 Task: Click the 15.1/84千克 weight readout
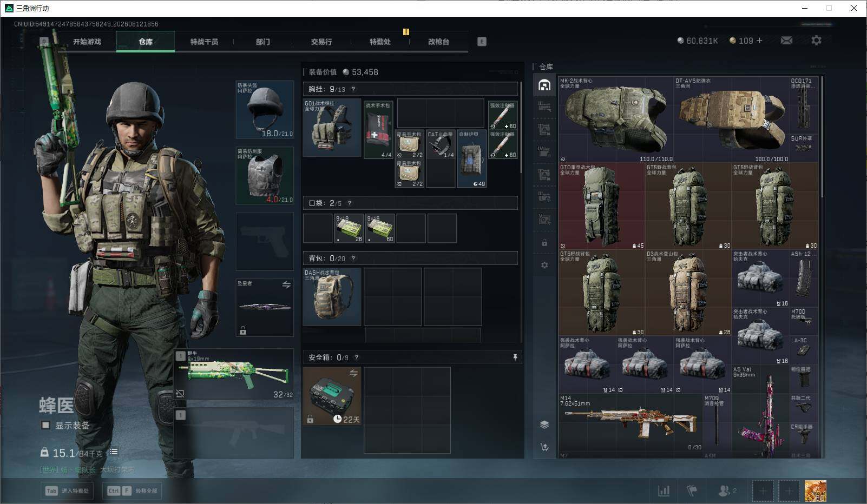tap(72, 453)
